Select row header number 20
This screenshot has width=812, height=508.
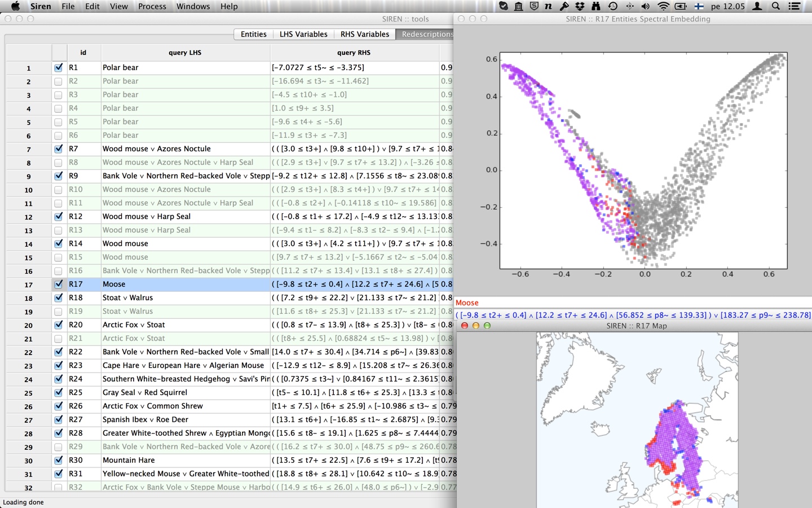click(x=28, y=325)
